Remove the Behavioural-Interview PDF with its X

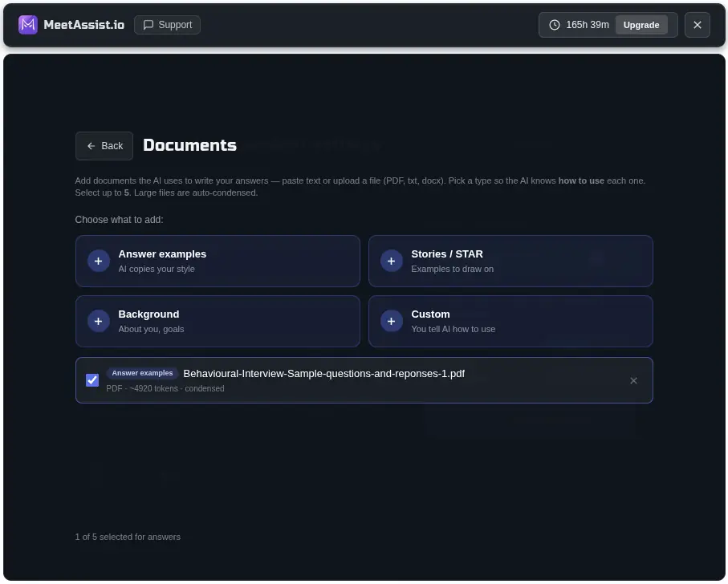633,381
